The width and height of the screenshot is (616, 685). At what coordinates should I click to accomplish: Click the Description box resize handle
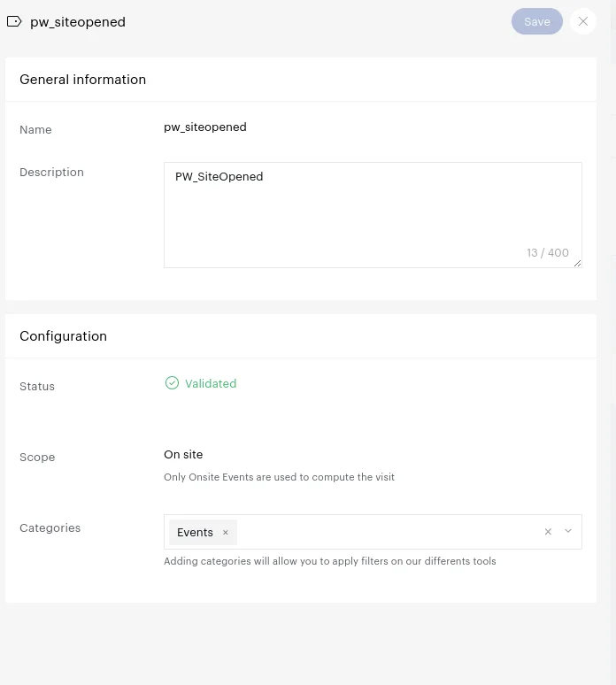point(577,263)
